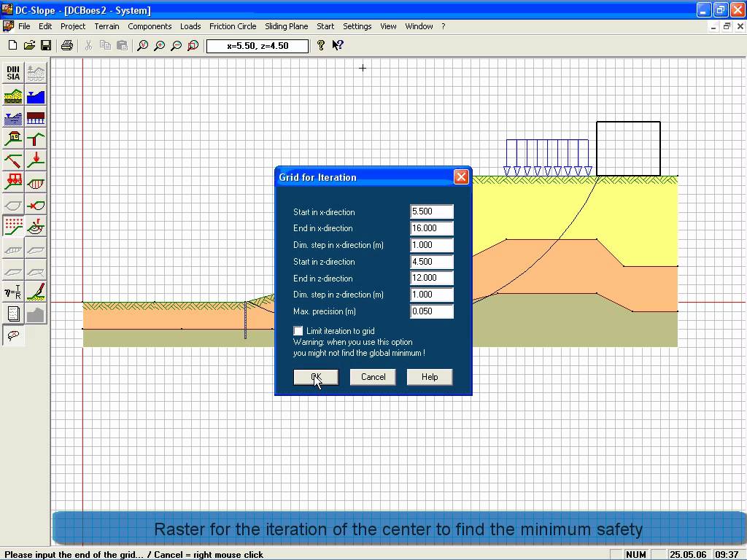
Task: Click the Help button in dialog
Action: [x=430, y=377]
